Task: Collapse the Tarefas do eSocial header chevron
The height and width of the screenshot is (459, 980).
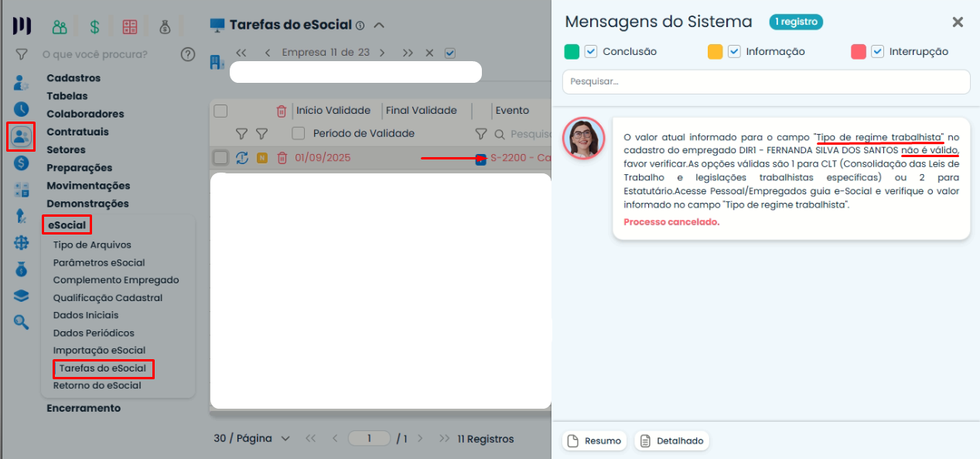Action: click(x=378, y=26)
